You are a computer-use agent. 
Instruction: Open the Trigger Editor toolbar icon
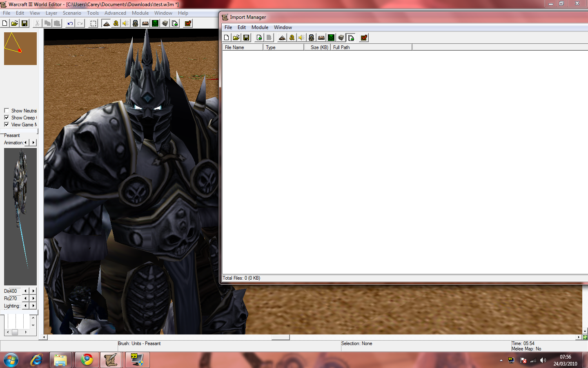[x=116, y=23]
